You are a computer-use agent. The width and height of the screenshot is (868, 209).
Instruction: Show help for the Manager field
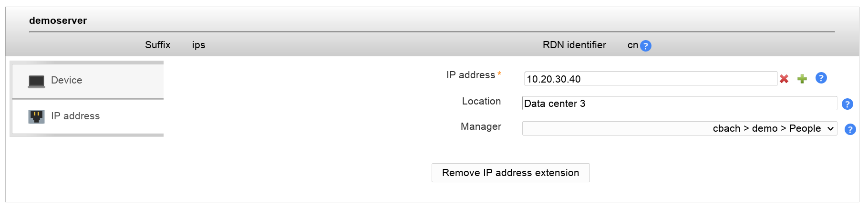(x=850, y=129)
